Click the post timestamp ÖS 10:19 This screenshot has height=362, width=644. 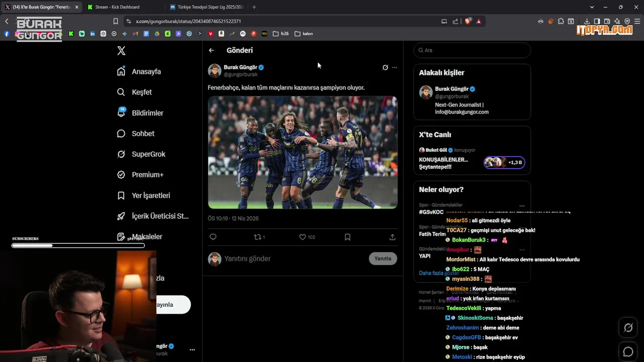point(233,218)
